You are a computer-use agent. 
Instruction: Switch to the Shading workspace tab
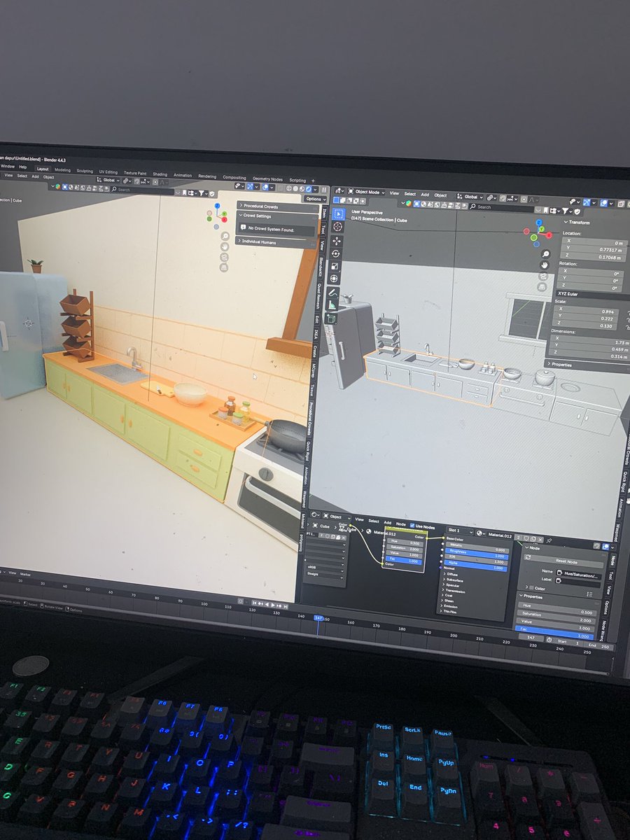click(x=160, y=174)
